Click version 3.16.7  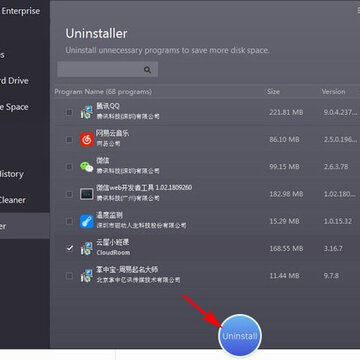point(333,248)
